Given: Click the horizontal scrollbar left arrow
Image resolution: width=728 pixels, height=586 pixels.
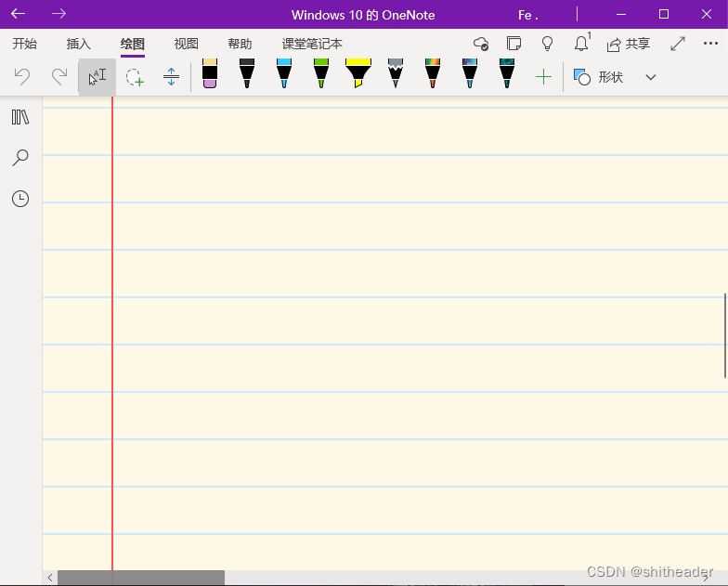Looking at the screenshot, I should (x=50, y=578).
